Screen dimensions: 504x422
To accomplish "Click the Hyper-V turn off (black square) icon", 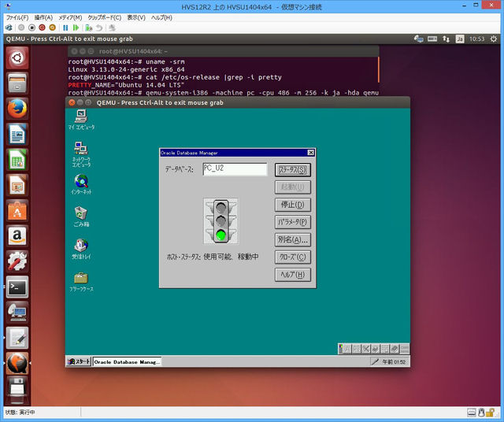I will (31, 28).
